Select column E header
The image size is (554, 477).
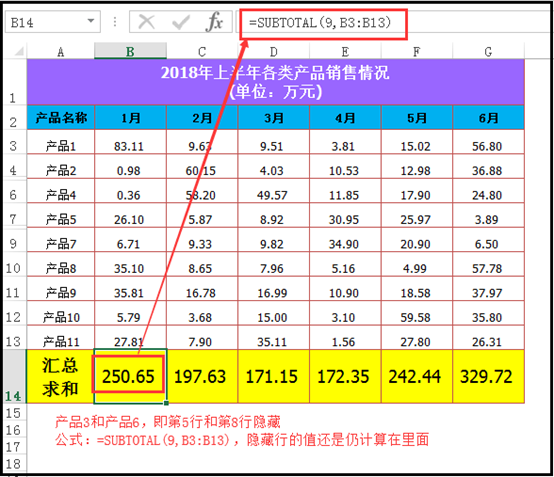346,52
